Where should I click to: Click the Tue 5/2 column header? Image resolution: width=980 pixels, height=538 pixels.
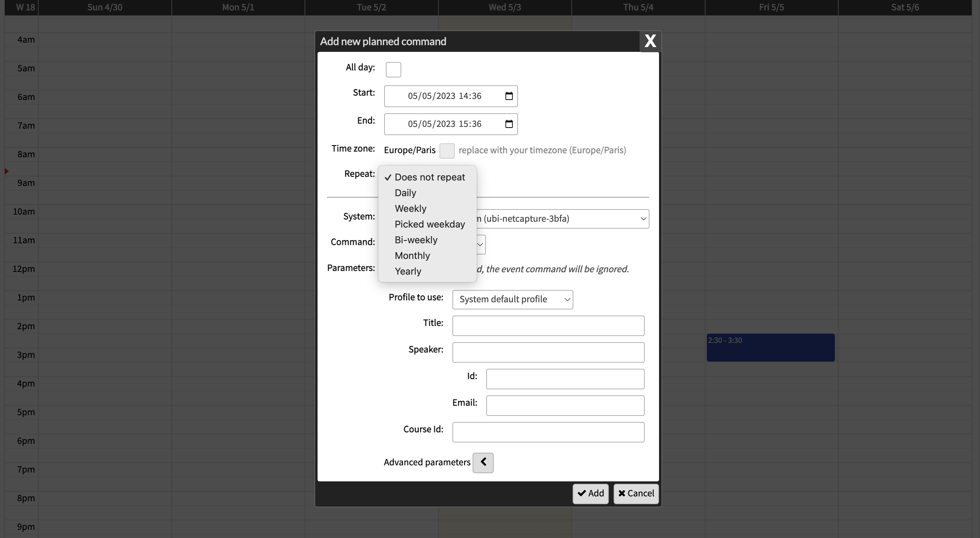coord(371,8)
